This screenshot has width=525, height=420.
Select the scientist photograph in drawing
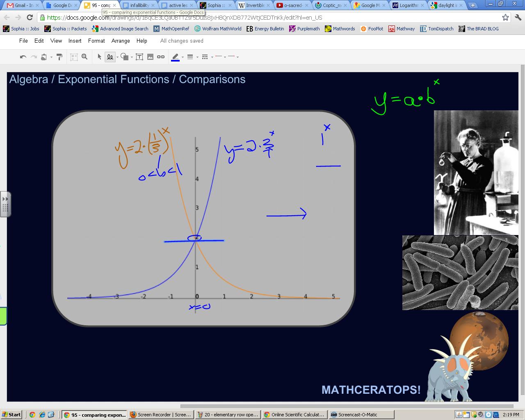(476, 173)
